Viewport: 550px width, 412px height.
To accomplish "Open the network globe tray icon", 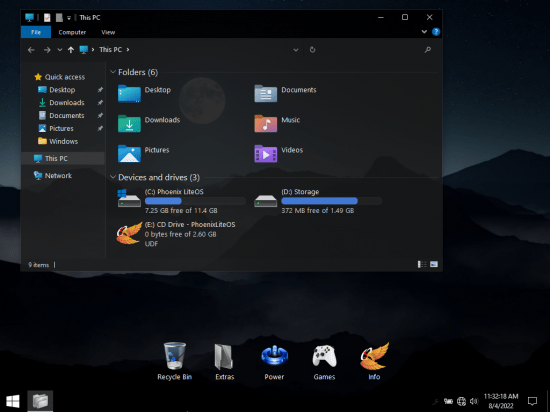I will (461, 401).
